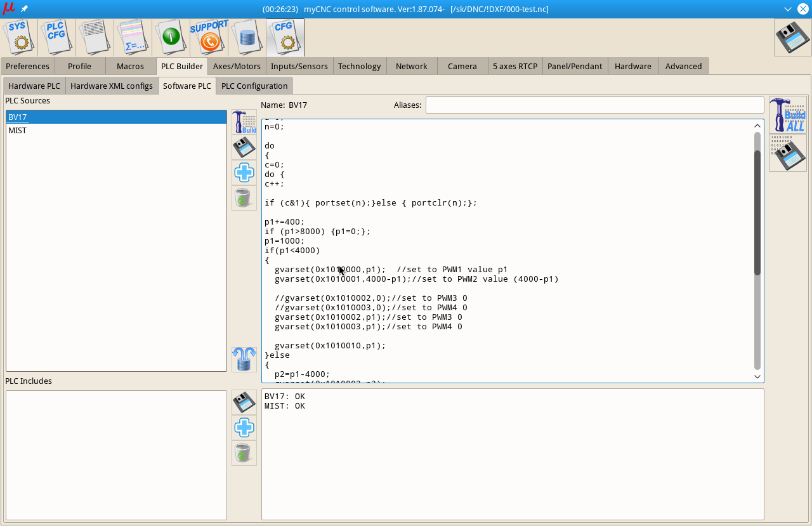Save PLC source with floppy disk icon
812x526 pixels.
(244, 147)
